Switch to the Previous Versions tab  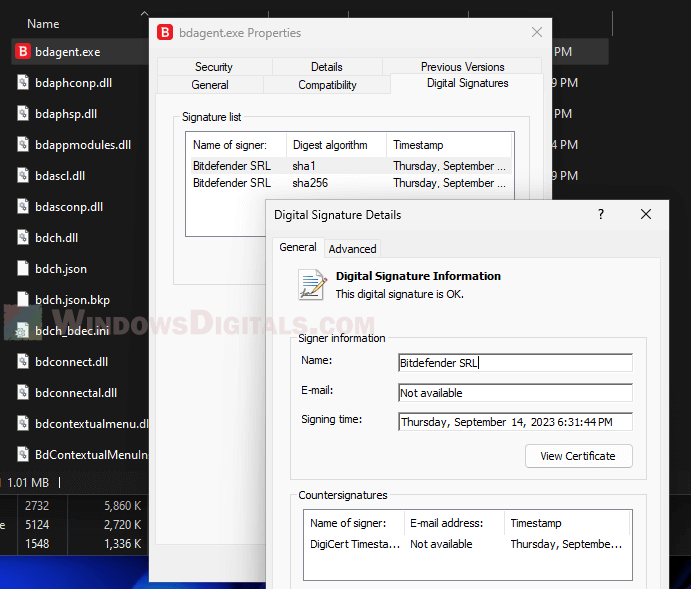tap(462, 67)
